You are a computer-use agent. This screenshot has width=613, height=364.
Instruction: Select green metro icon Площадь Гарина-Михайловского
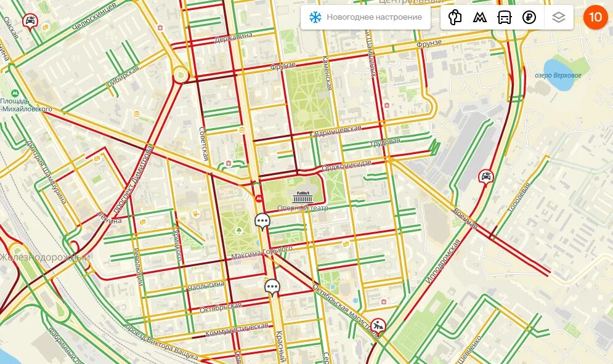click(15, 94)
